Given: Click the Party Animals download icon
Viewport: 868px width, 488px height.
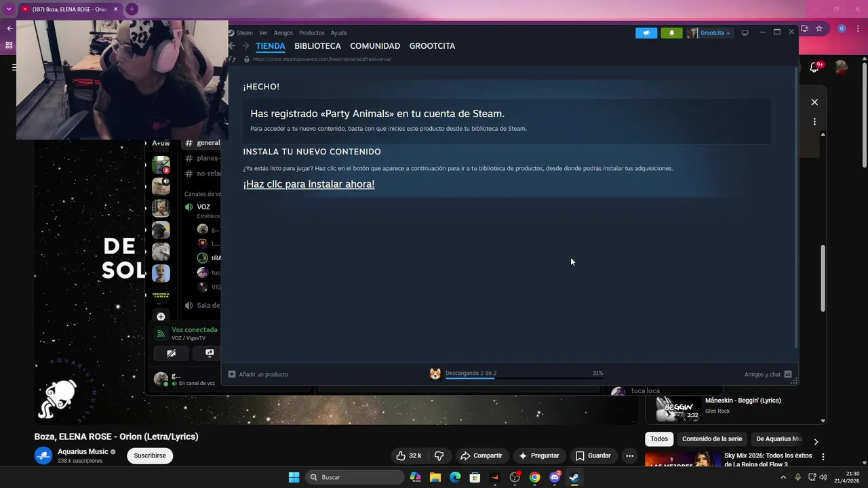Looking at the screenshot, I should tap(435, 374).
